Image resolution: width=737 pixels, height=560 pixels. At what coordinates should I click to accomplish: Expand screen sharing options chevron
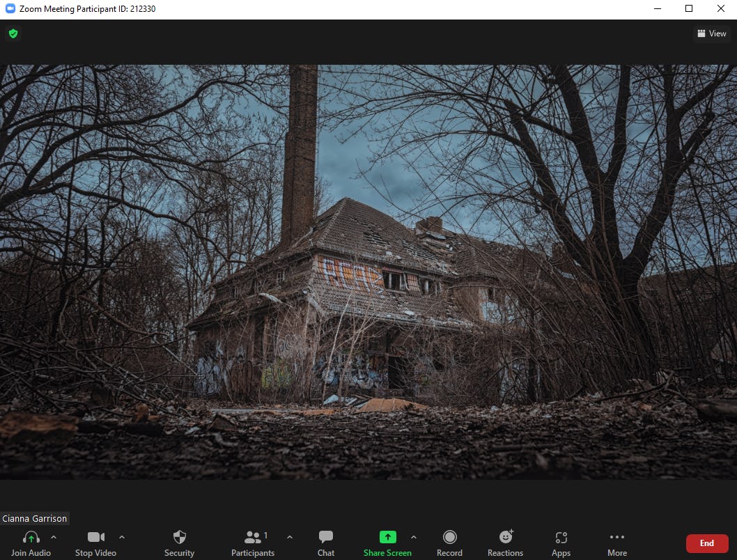coord(414,538)
